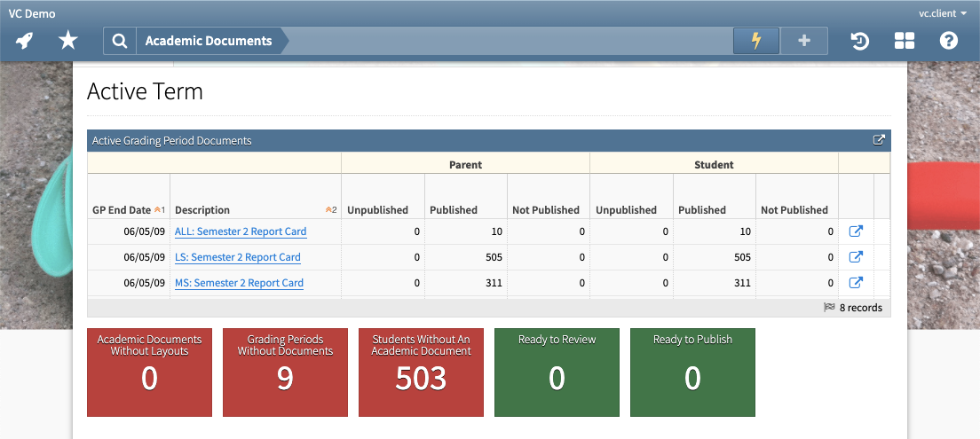Pop out Active Grading Period Documents panel
The image size is (980, 439).
(879, 140)
